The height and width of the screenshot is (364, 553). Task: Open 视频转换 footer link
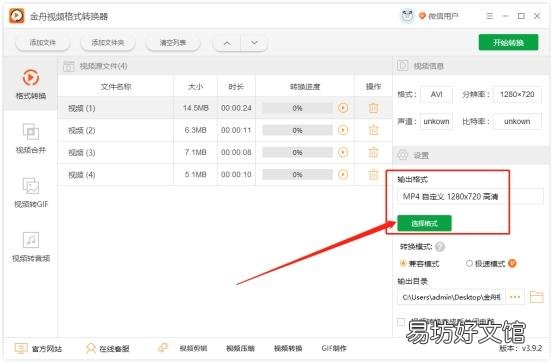[x=288, y=348]
